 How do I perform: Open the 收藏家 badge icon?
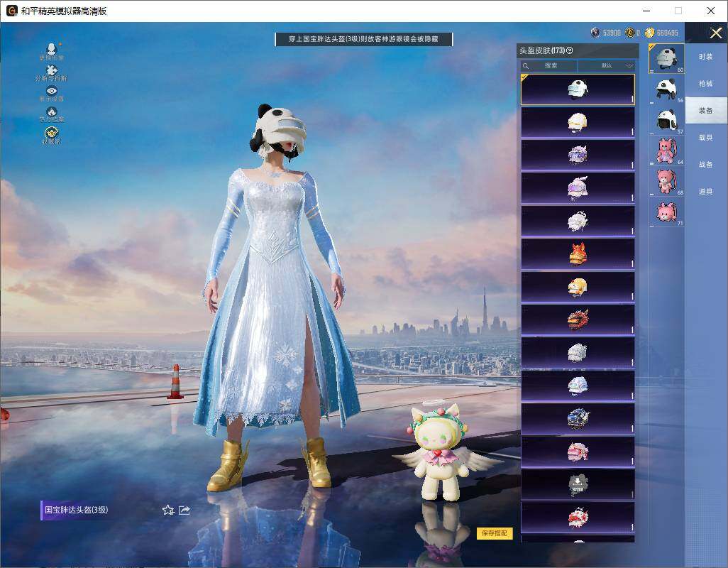(52, 135)
